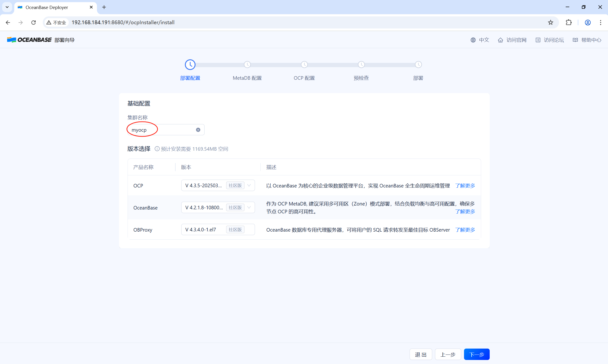Click the 下一步 button

pyautogui.click(x=476, y=354)
